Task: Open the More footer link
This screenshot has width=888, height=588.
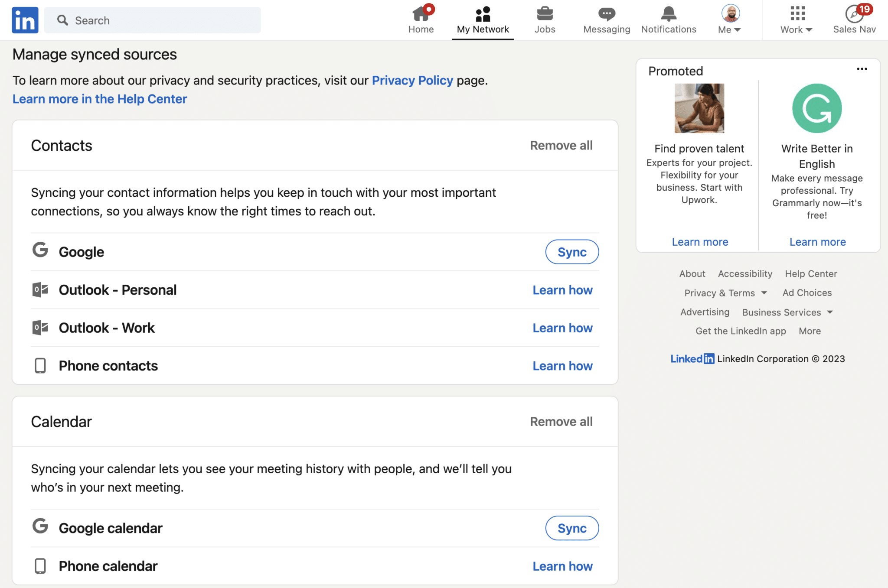Action: tap(810, 331)
